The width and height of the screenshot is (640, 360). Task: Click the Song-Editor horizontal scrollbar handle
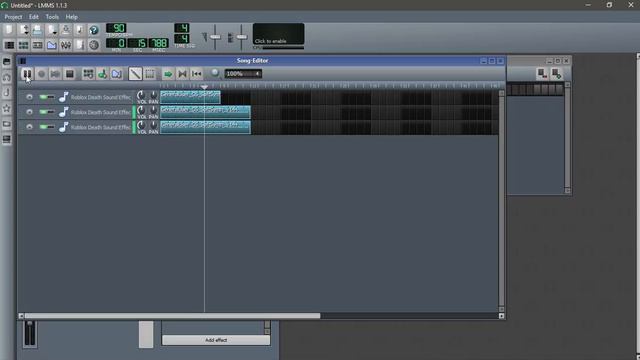172,316
